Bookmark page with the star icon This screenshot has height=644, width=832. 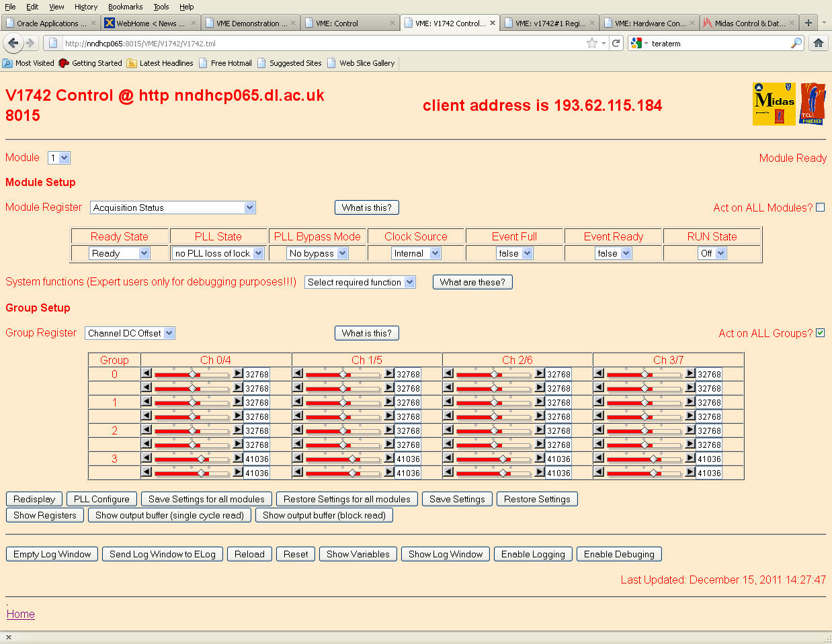591,43
